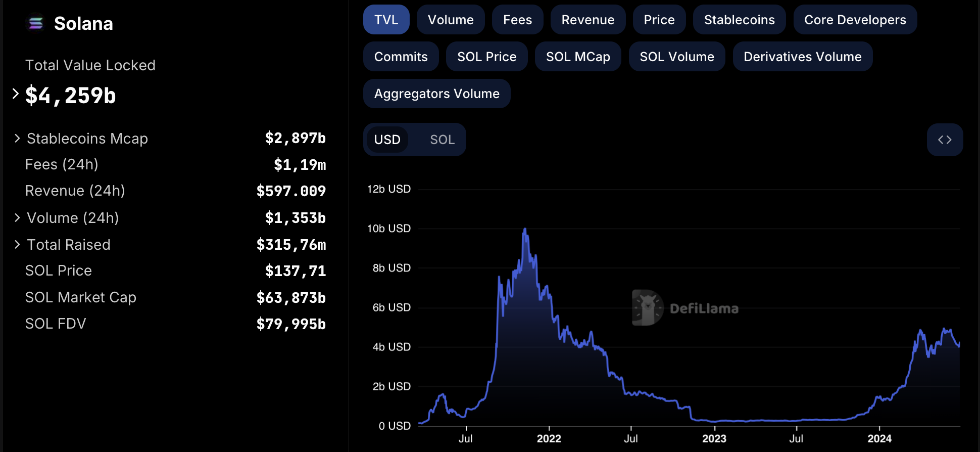Toggle the Core Developers chart metric
This screenshot has height=452, width=980.
(x=855, y=20)
